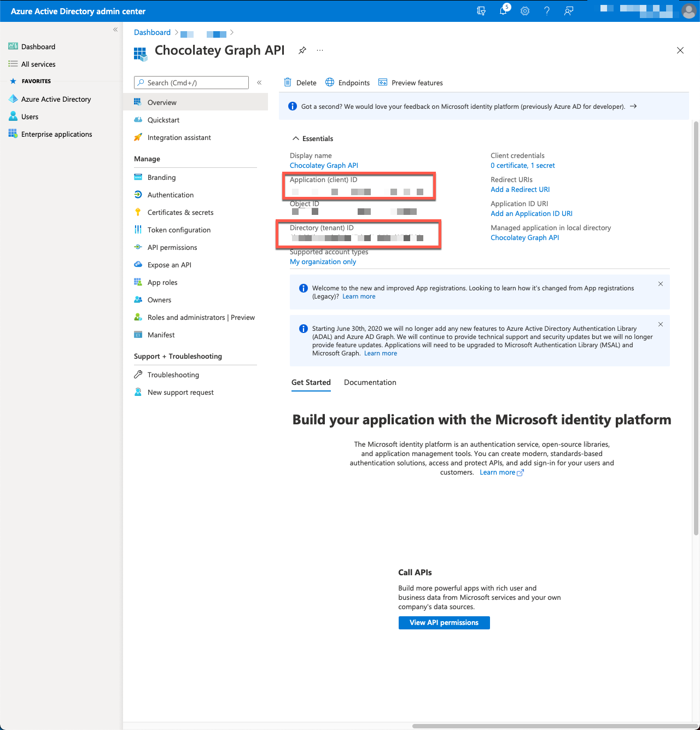Click My organization only link
Screen dimensions: 700x730
pos(323,262)
